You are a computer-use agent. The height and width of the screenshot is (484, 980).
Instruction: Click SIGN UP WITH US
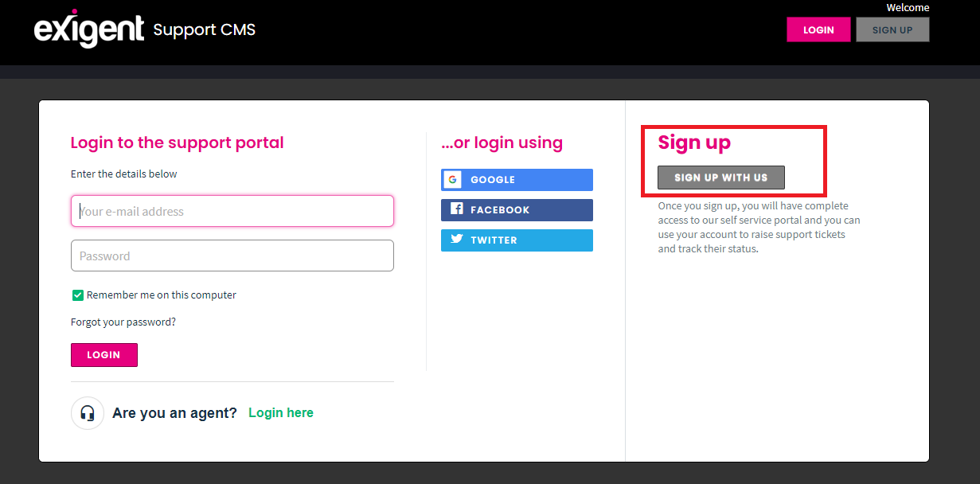pos(720,177)
